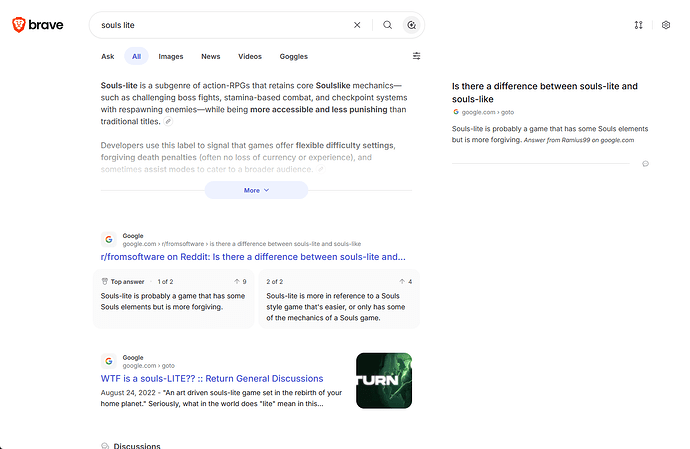
Task: Expand the AI summary with the More button
Action: click(256, 190)
